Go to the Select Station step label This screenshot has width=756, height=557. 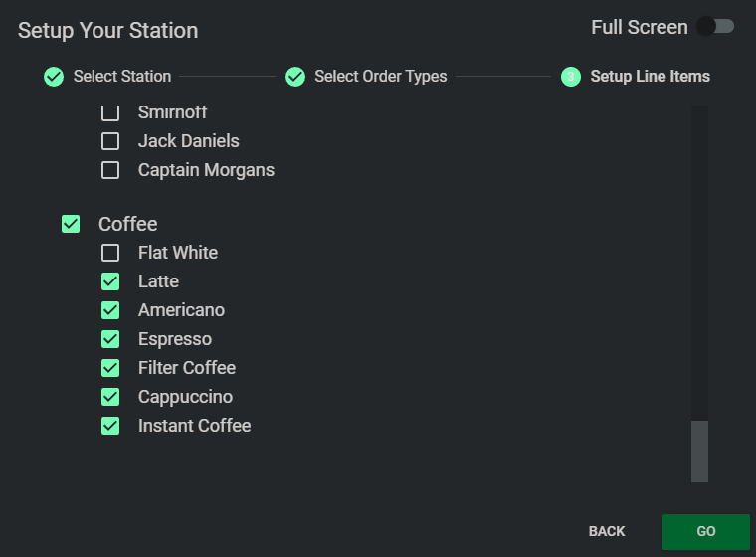click(x=122, y=77)
